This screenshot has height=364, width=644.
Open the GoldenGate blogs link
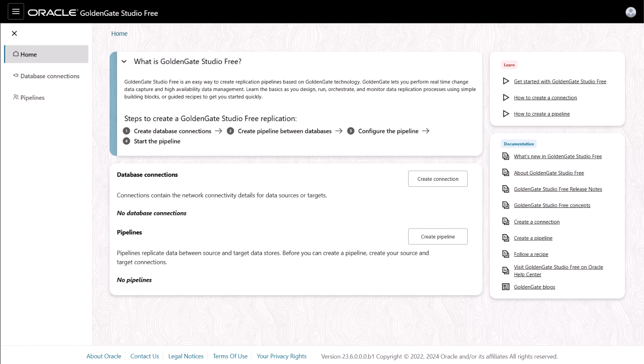(x=534, y=287)
